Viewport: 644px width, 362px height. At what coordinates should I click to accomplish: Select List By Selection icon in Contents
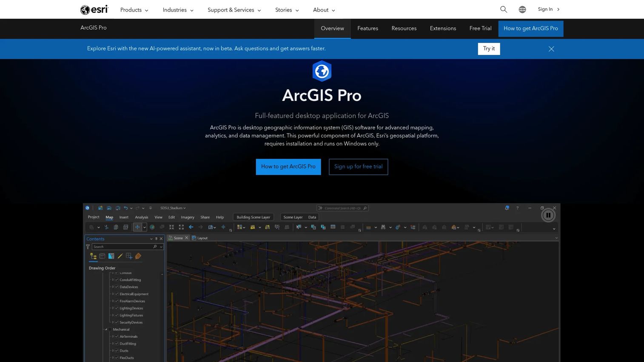[x=111, y=256]
